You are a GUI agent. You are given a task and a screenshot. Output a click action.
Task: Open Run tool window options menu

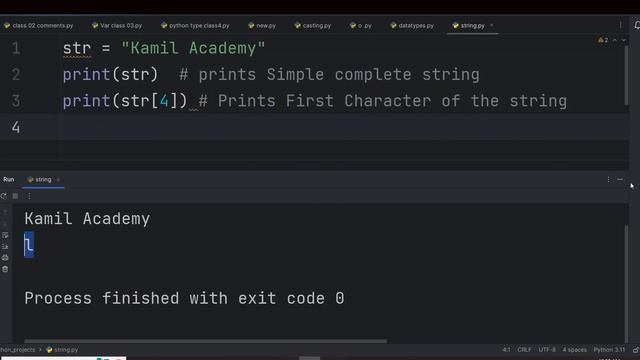pos(608,180)
